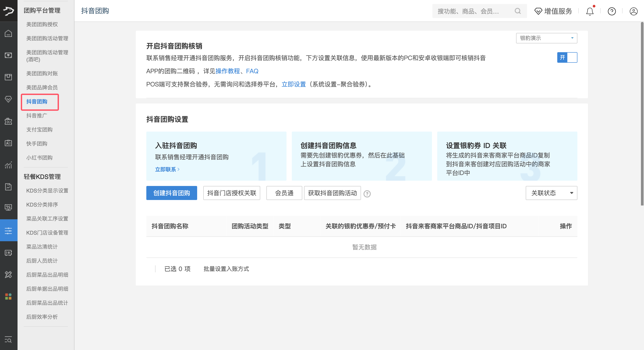Viewport: 644px width, 350px height.
Task: Expand the 关联状态 filter dropdown
Action: [x=551, y=193]
